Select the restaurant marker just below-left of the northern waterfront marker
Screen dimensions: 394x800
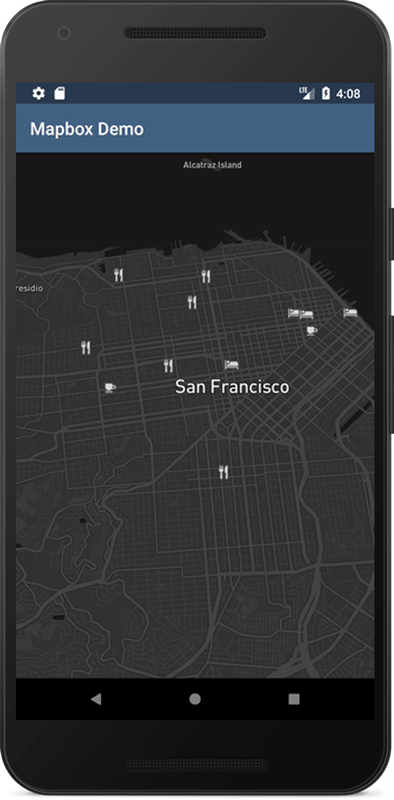click(192, 302)
